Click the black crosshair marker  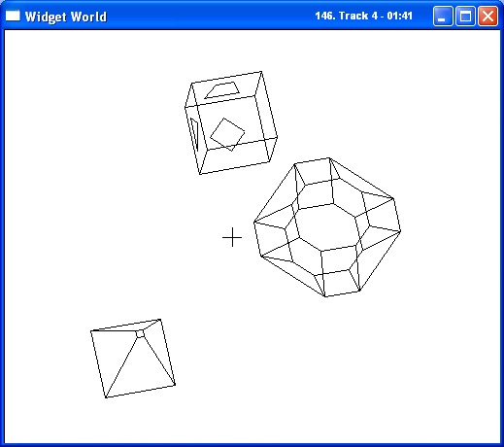232,237
